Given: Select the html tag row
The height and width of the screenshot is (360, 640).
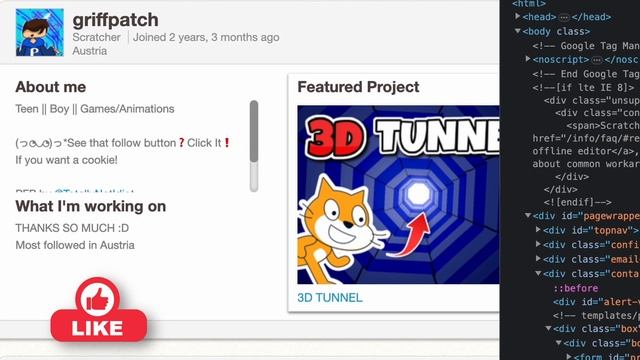Looking at the screenshot, I should tap(529, 4).
